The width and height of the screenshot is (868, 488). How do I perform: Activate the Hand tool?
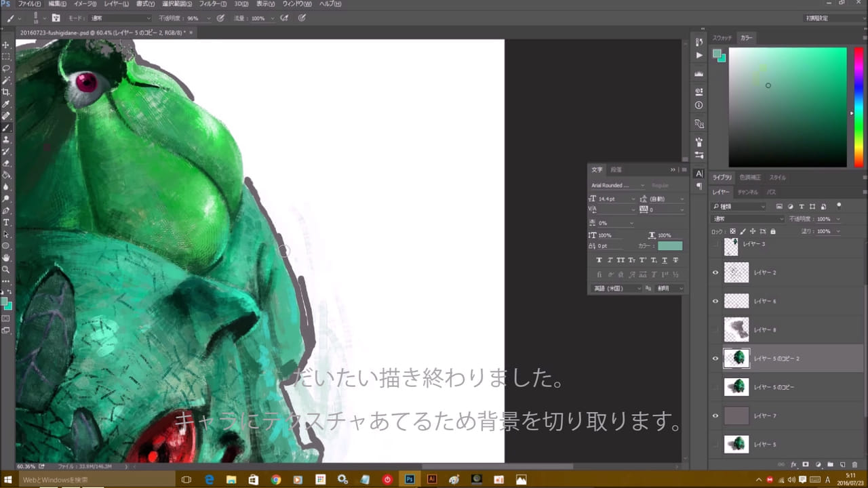click(6, 258)
